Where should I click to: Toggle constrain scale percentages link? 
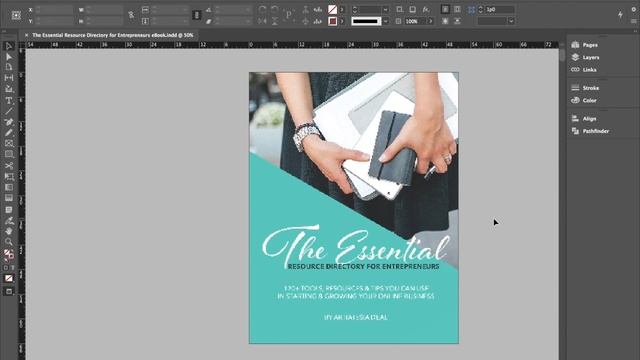tap(197, 15)
